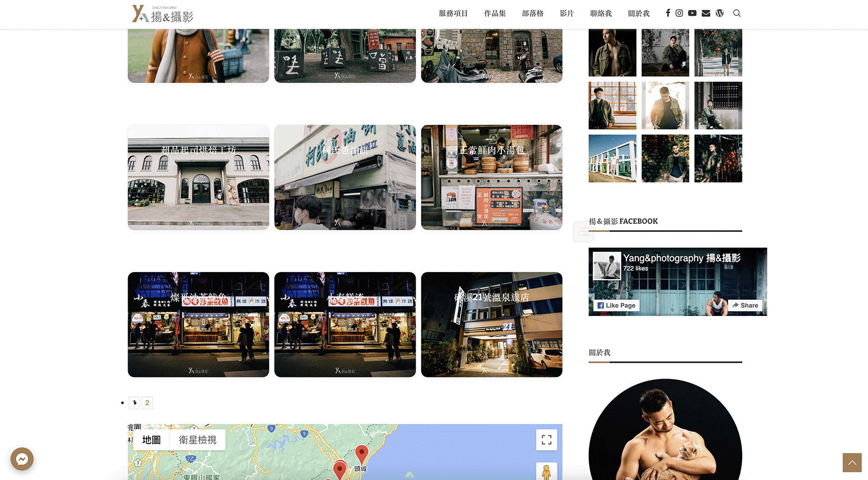Viewport: 868px width, 480px height.
Task: Open the floating table-of-contents icon
Action: pyautogui.click(x=583, y=232)
